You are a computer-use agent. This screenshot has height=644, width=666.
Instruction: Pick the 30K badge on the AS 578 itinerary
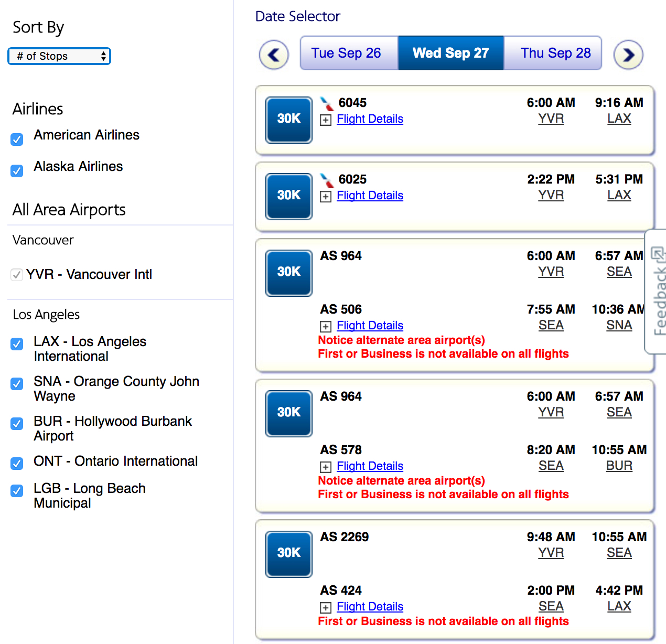(x=289, y=413)
